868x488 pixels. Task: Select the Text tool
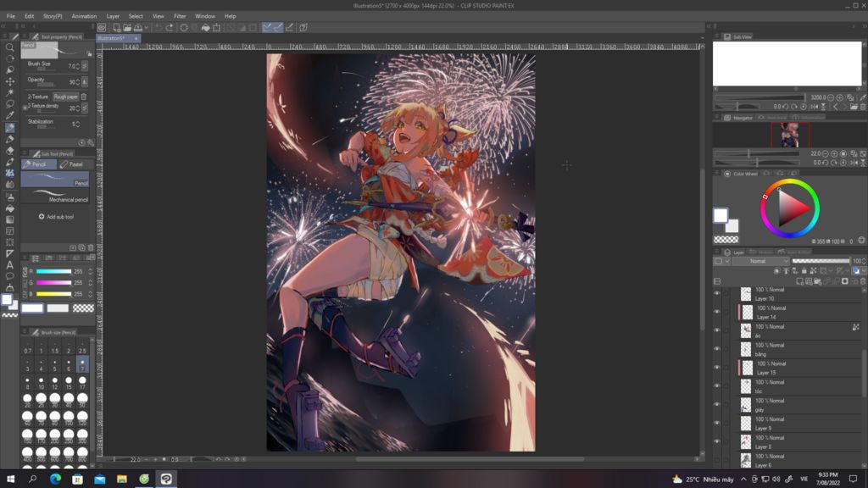(9, 265)
